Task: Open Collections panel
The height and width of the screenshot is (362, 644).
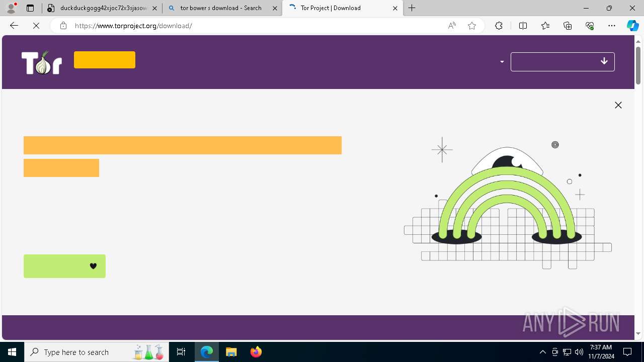Action: click(x=568, y=26)
